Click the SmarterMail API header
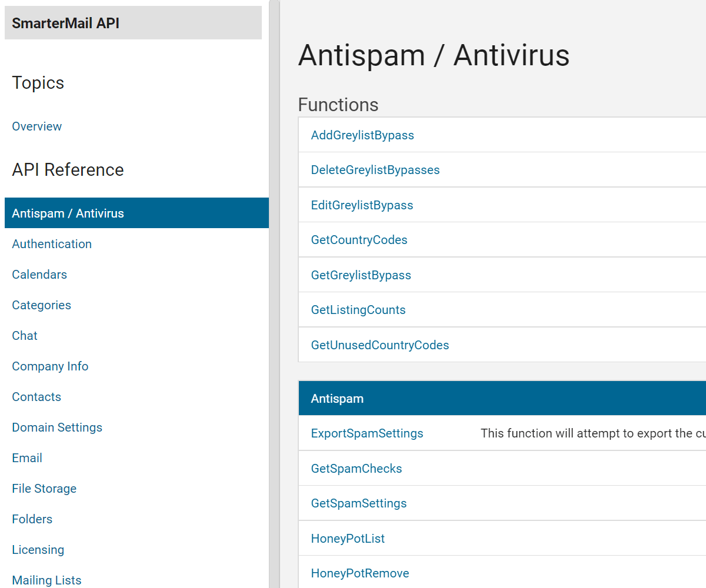The height and width of the screenshot is (588, 706). pyautogui.click(x=133, y=23)
